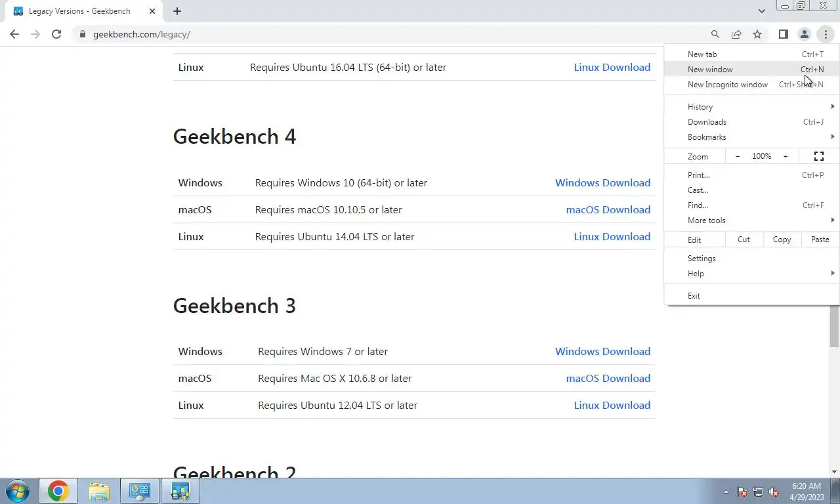840x504 pixels.
Task: Open the Action Center flag icon
Action: (x=742, y=492)
